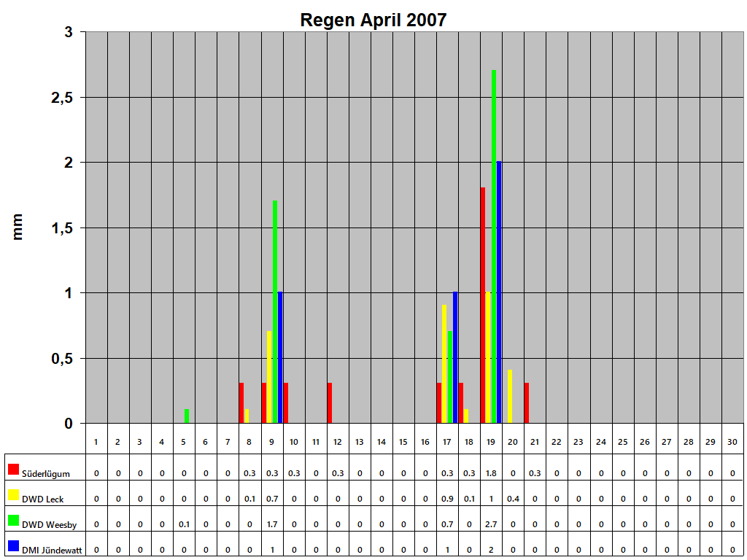This screenshot has width=747, height=560.
Task: Click the chart title Regen April 2007
Action: (x=373, y=18)
